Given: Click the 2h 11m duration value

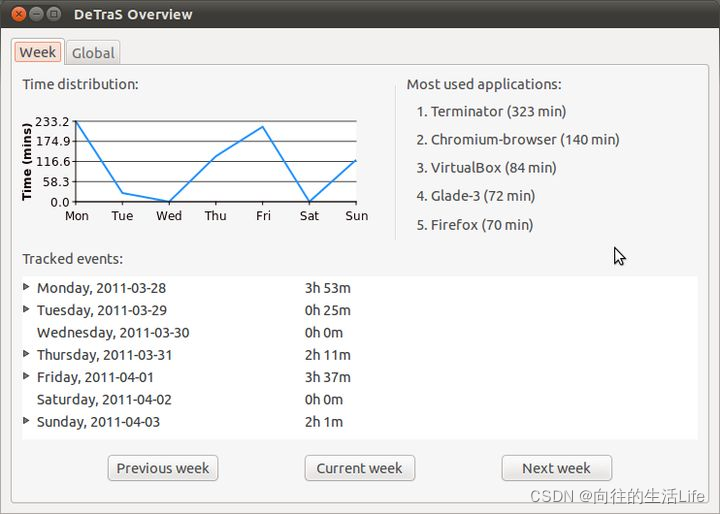Looking at the screenshot, I should pyautogui.click(x=327, y=355).
